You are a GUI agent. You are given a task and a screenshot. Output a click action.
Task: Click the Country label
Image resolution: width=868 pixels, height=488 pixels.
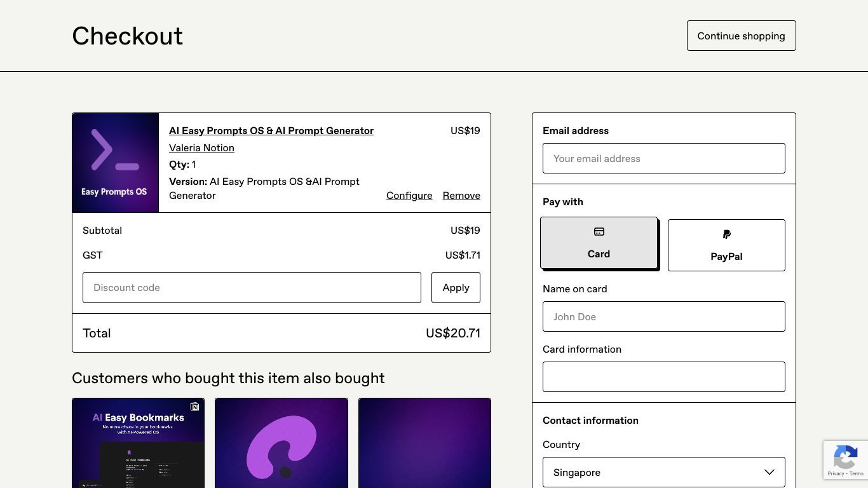click(561, 444)
